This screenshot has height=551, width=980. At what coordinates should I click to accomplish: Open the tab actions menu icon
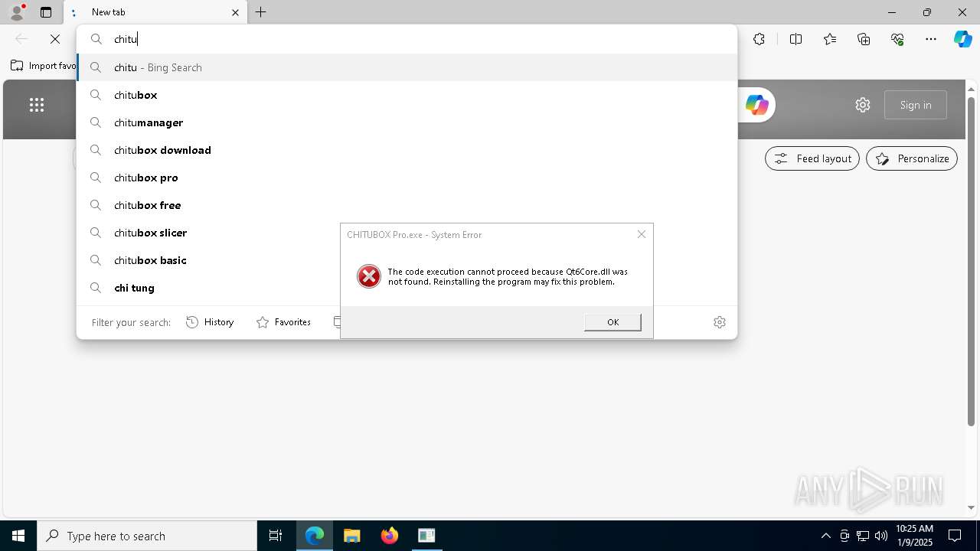pyautogui.click(x=46, y=12)
